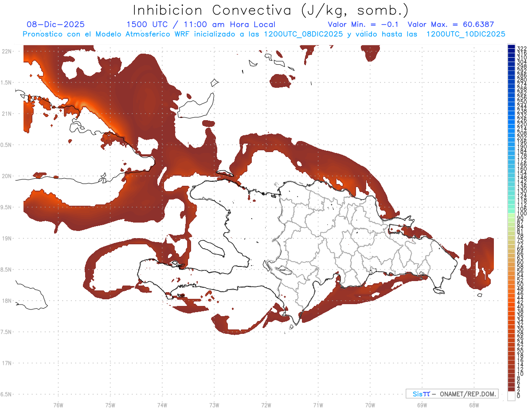Click the 'SisTT - ONAMET/REP.DOM.' credit box
Viewport: 532px width, 411px height.
[x=452, y=394]
